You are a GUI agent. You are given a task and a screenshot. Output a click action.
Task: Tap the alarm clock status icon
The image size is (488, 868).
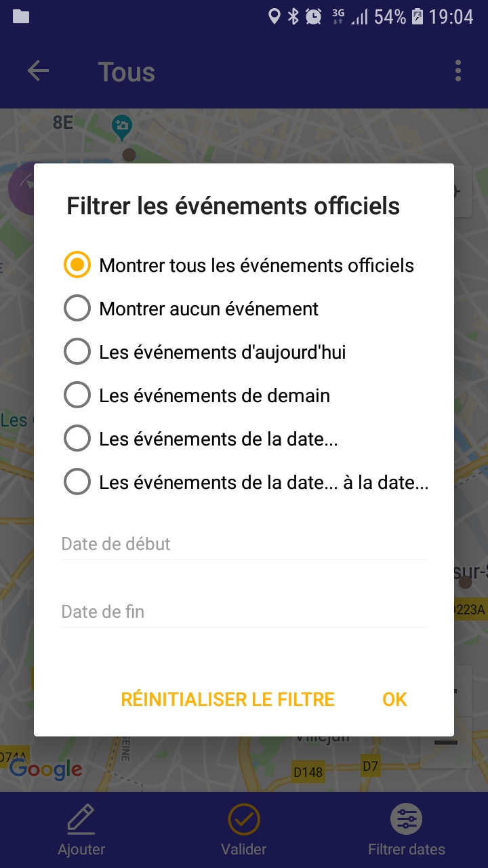313,16
